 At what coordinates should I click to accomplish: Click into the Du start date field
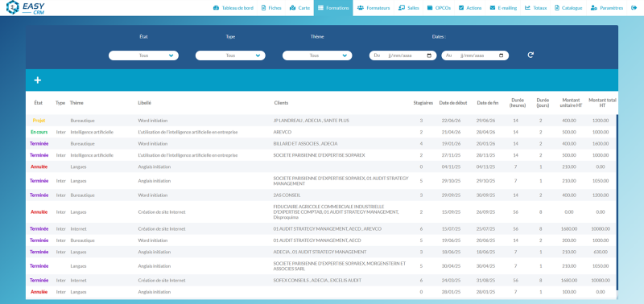click(403, 55)
